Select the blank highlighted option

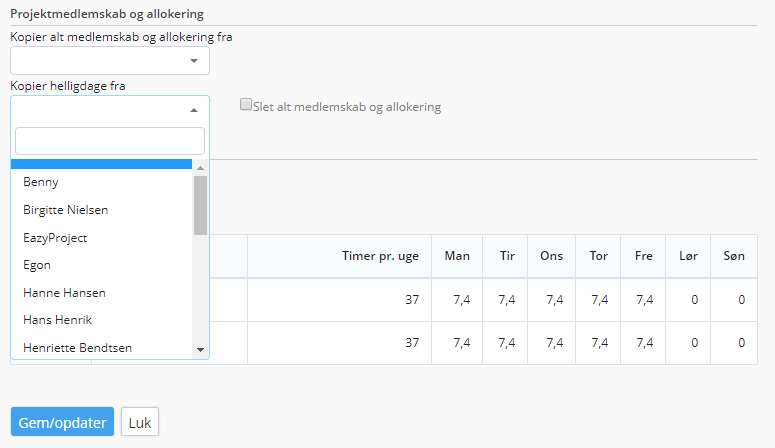101,164
